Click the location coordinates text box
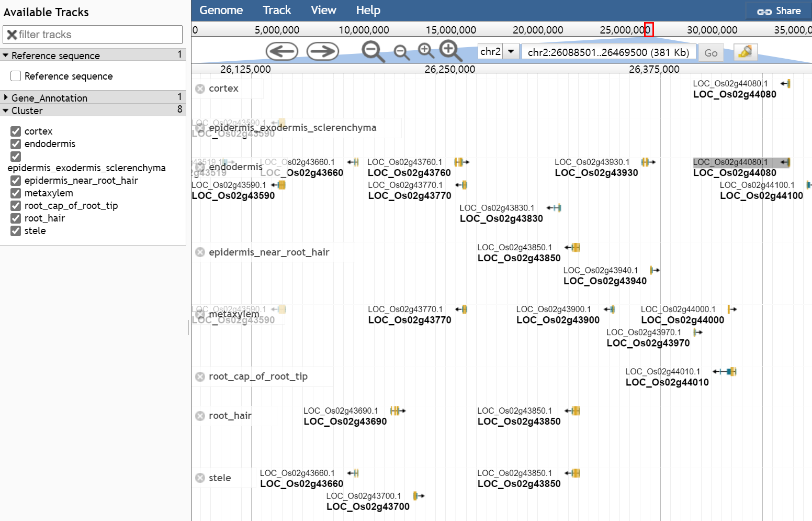The image size is (812, 521). (608, 52)
